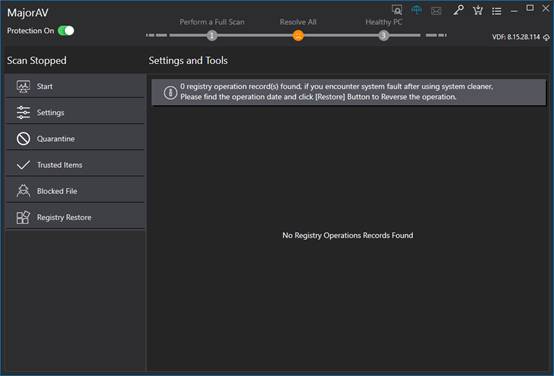This screenshot has height=376, width=554.
Task: Click the No Registry Operations Records Found text
Action: [348, 235]
